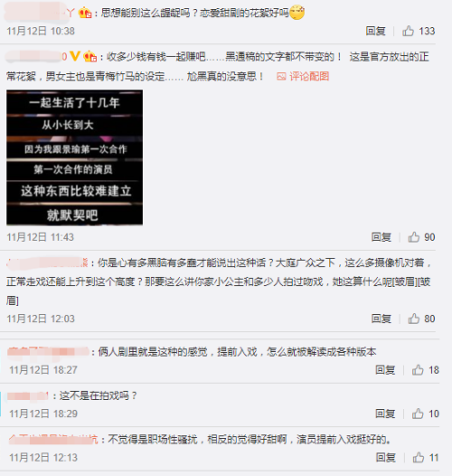
Task: Click member badge icon in second comment
Action: 90,56
